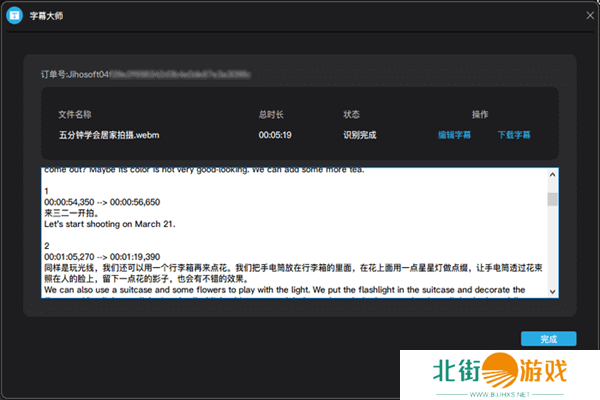
Task: Click the 操作 column header
Action: [x=480, y=115]
